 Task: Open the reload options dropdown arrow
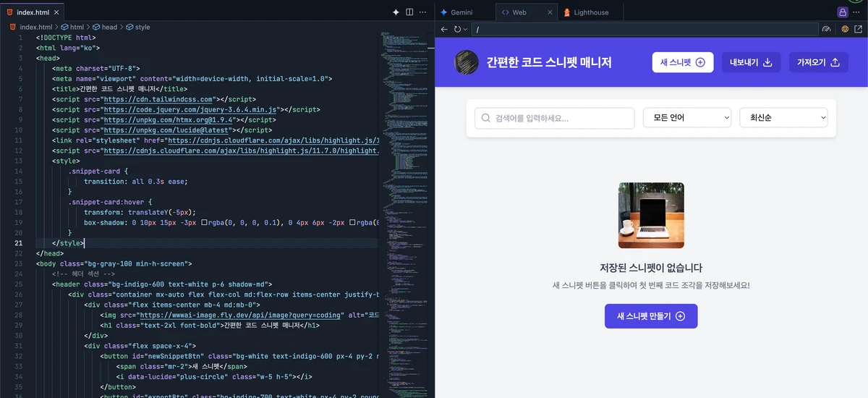[x=466, y=30]
